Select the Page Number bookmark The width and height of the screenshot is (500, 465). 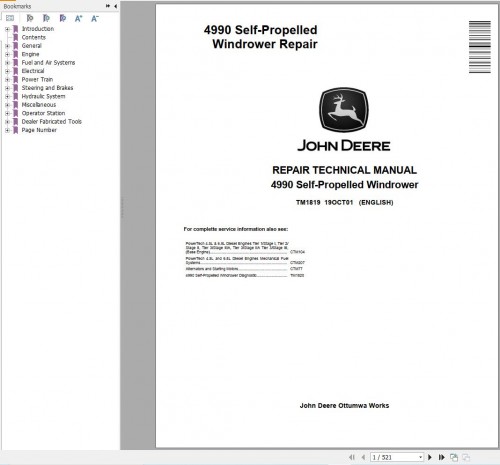[x=39, y=130]
